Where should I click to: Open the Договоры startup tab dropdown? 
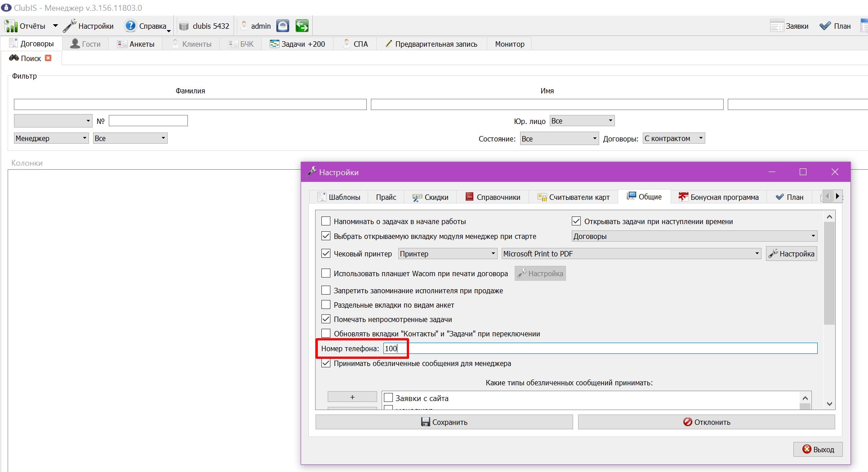694,236
